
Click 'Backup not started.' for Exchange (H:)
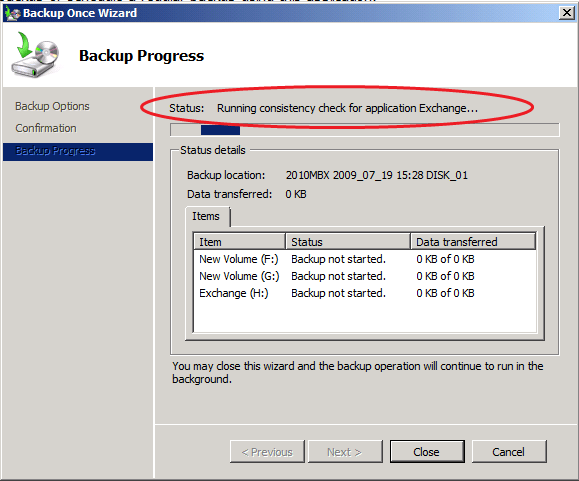coord(338,293)
